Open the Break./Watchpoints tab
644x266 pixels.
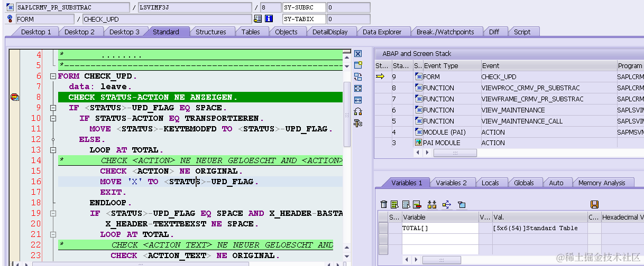coord(445,32)
